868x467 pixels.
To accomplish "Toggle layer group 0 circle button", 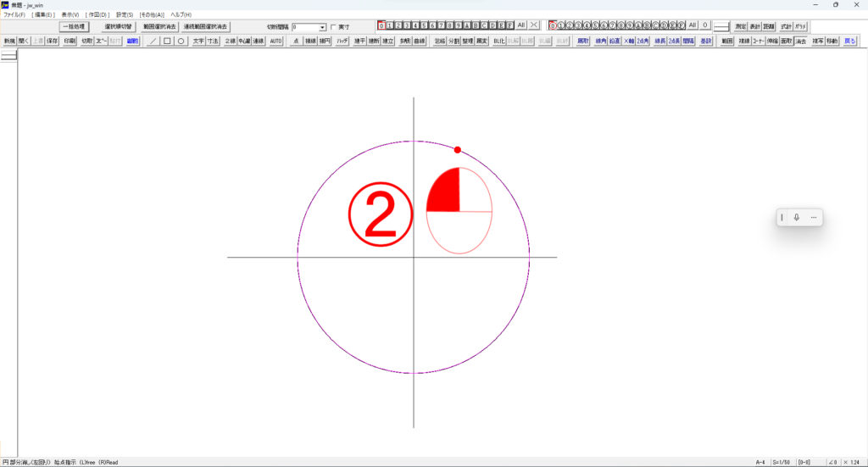I will (553, 26).
